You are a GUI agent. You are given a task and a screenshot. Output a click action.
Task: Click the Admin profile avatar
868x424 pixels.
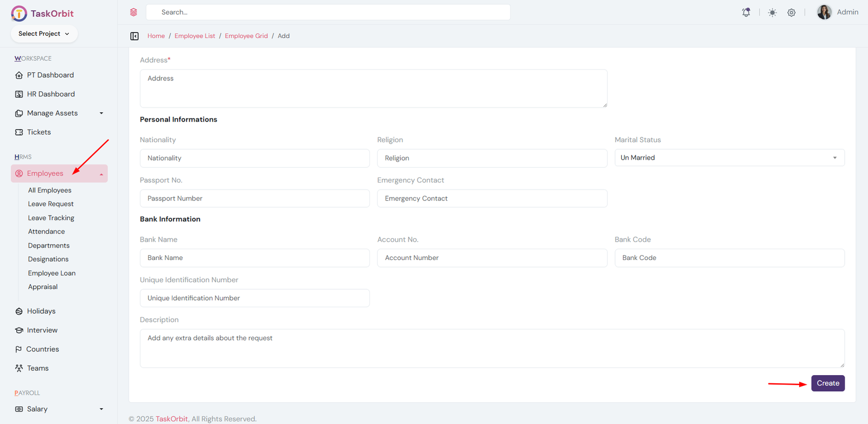point(824,12)
